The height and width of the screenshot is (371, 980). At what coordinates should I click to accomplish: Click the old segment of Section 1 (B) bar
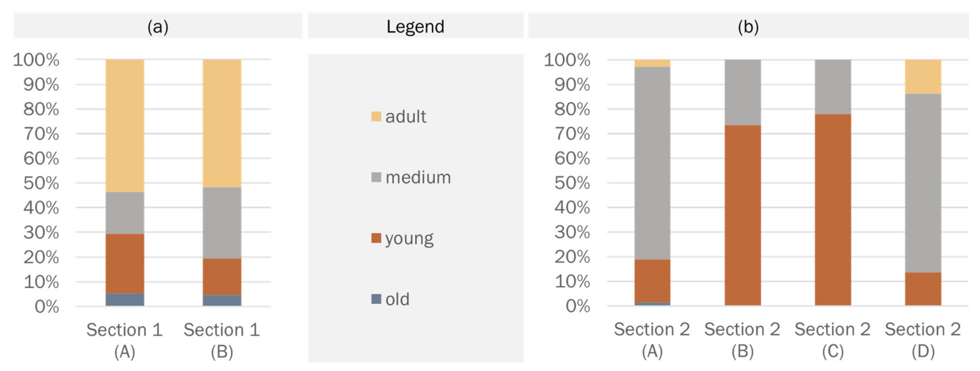coord(222,300)
